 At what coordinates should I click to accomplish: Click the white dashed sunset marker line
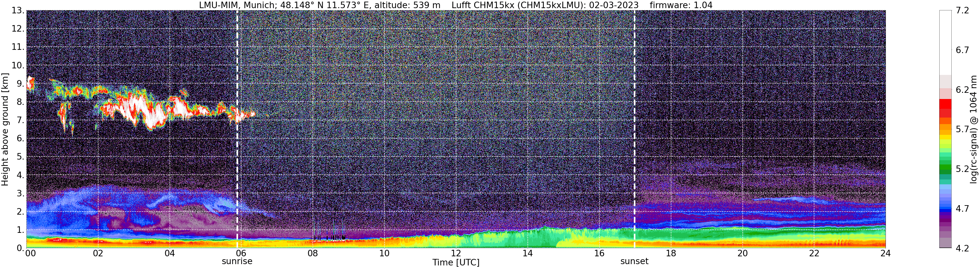point(634,129)
